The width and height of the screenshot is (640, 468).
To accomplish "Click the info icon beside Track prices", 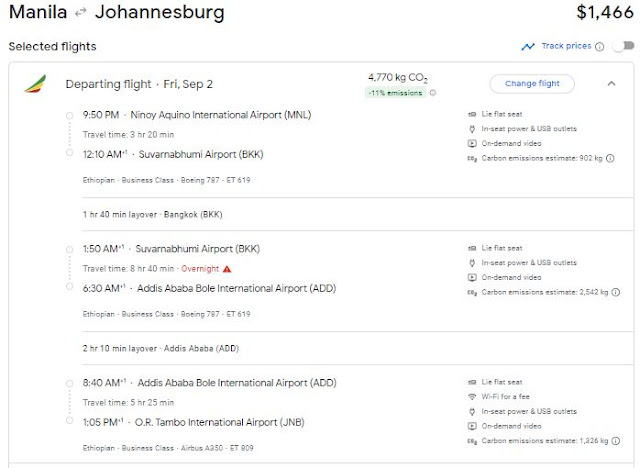I will (x=600, y=46).
